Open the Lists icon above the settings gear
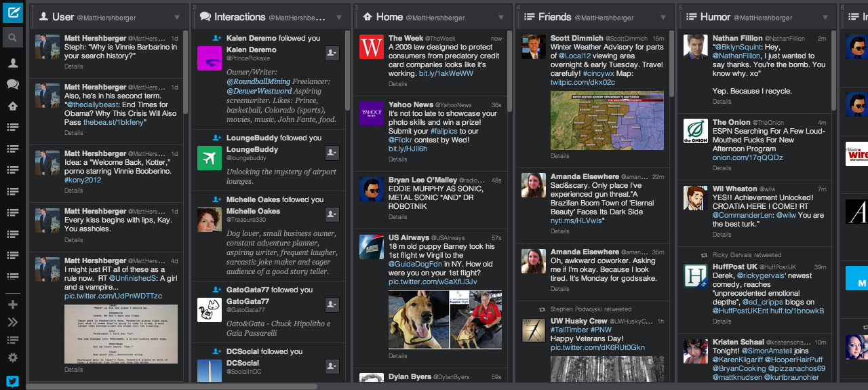Viewport: 868px width, 390px height. tap(12, 340)
